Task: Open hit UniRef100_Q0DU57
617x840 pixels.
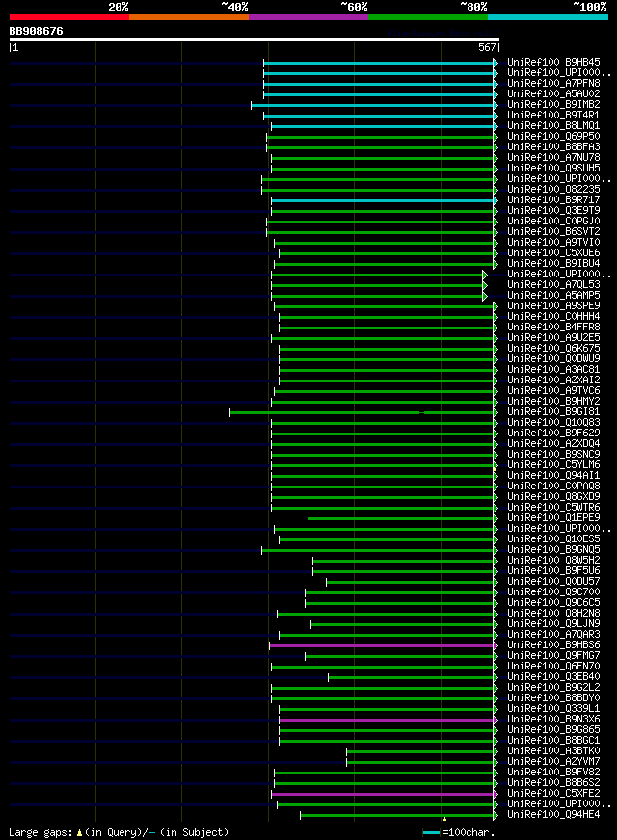Action: click(x=553, y=581)
